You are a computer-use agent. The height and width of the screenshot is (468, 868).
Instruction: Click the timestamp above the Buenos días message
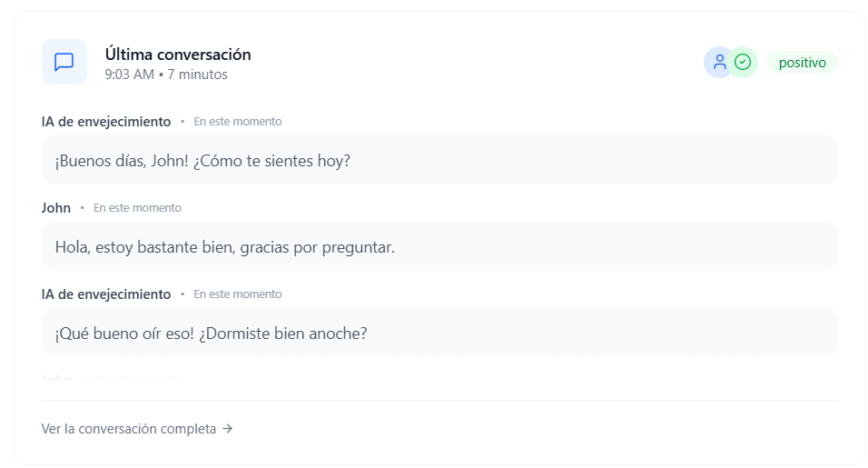point(238,122)
